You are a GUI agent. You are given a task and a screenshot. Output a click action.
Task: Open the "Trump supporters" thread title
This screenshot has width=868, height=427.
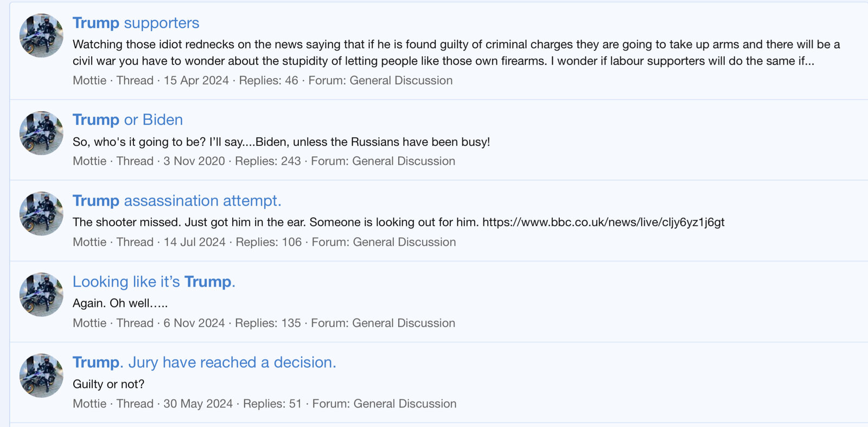[136, 23]
